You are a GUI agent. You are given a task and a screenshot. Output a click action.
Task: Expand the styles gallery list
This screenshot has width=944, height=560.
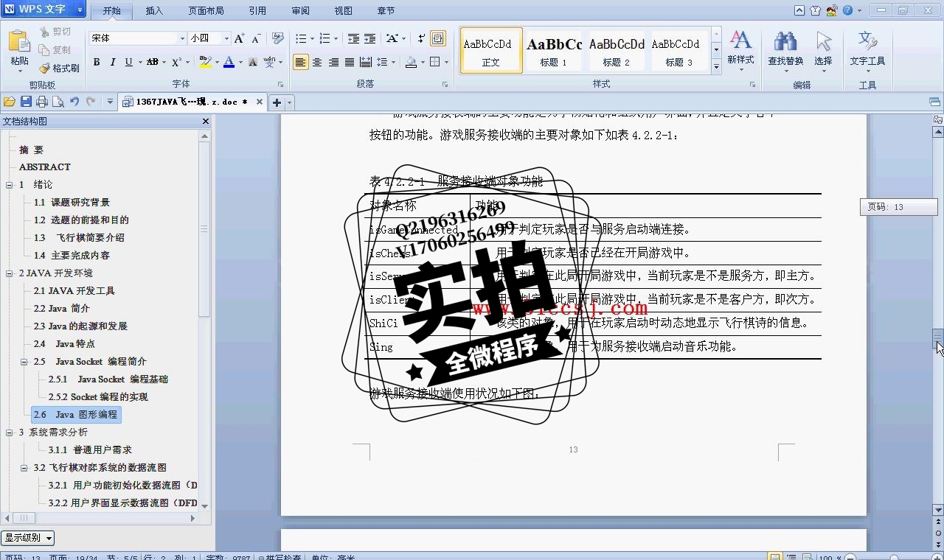click(716, 66)
